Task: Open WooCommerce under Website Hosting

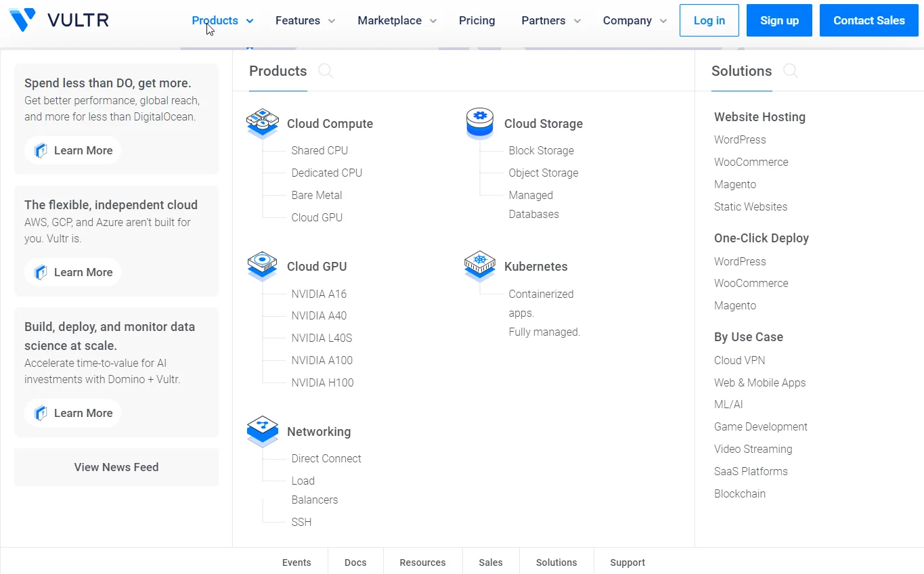Action: (751, 162)
